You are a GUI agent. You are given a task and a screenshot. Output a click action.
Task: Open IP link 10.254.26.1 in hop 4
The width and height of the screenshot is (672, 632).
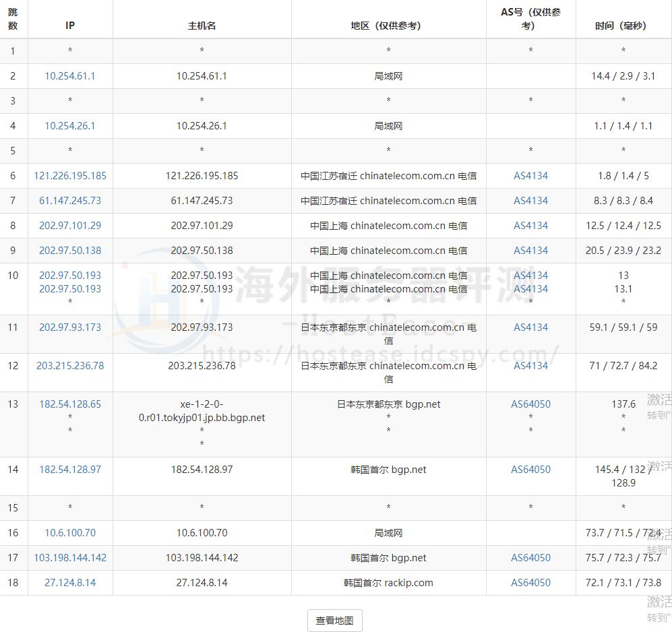[70, 126]
